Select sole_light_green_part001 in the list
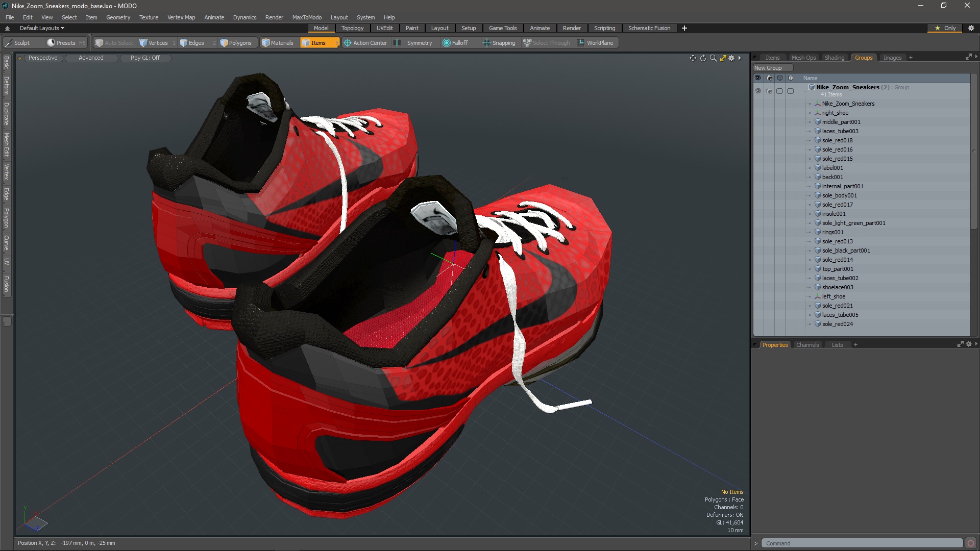The height and width of the screenshot is (551, 980). tap(853, 223)
